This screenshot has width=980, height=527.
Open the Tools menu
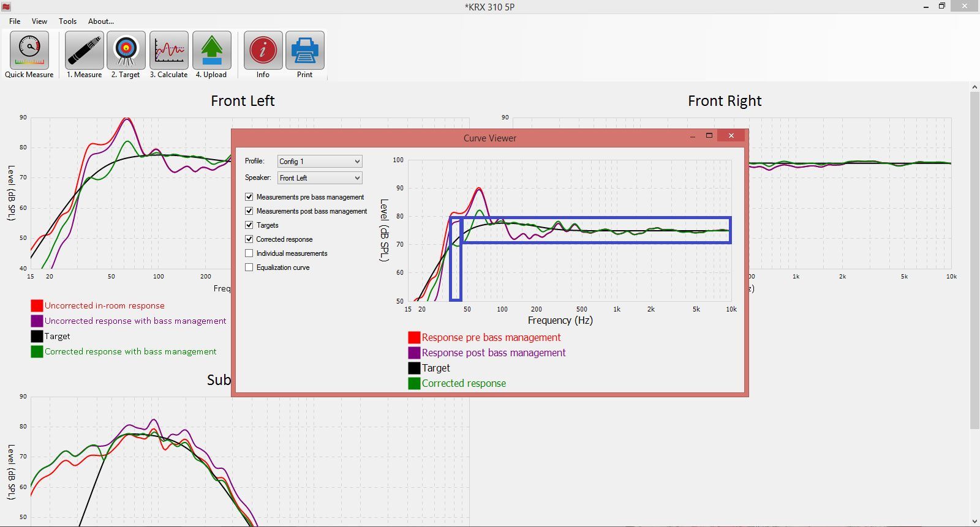pos(67,21)
